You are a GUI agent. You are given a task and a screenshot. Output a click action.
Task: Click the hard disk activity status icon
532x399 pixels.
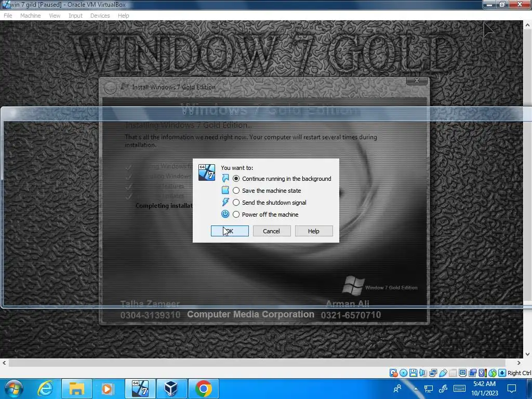[394, 373]
